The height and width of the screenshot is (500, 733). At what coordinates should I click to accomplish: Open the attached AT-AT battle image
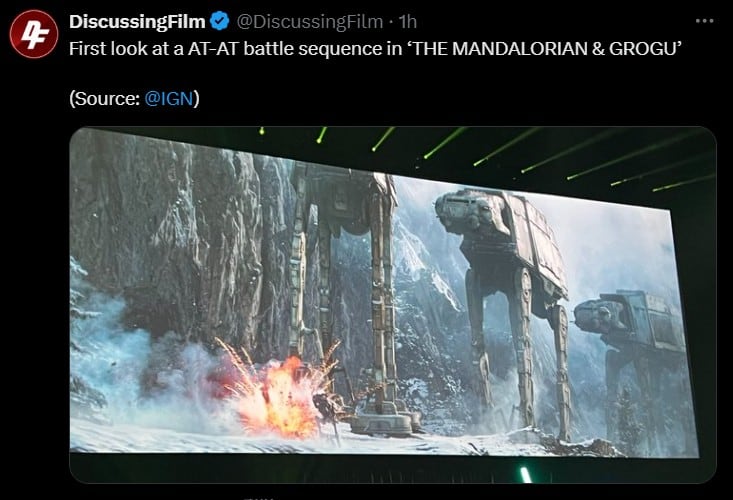click(392, 305)
